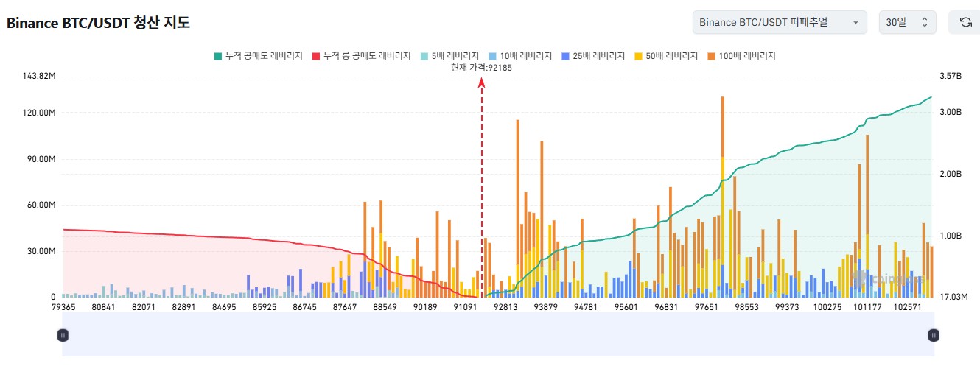
Task: Click the right axis value 3.00B
Action: [x=951, y=112]
